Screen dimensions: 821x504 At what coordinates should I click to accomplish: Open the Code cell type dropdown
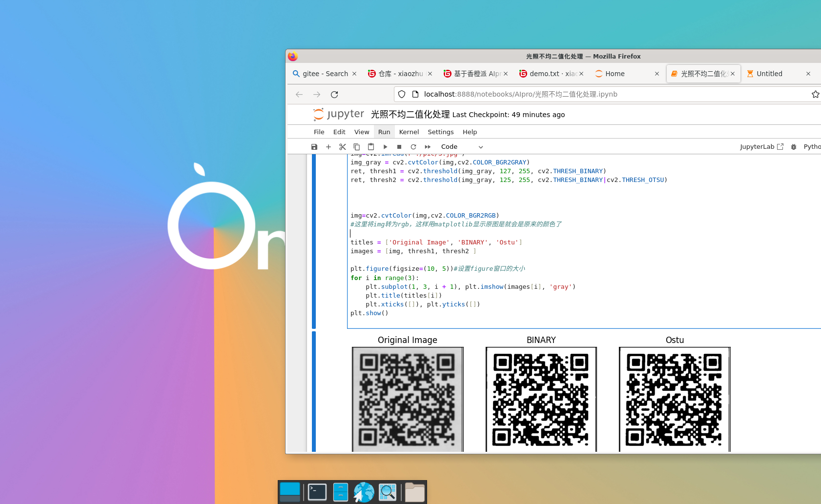pyautogui.click(x=461, y=147)
